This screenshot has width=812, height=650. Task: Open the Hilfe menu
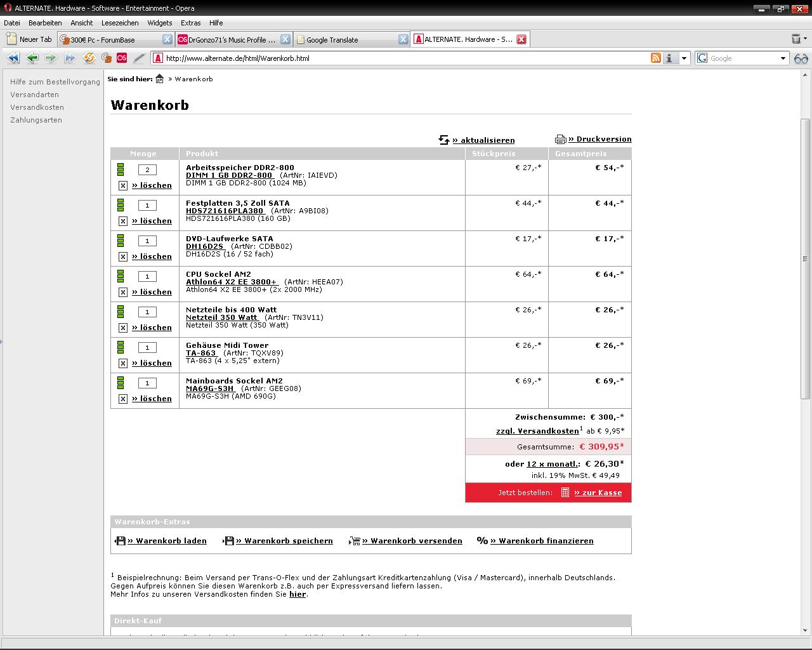pyautogui.click(x=216, y=23)
